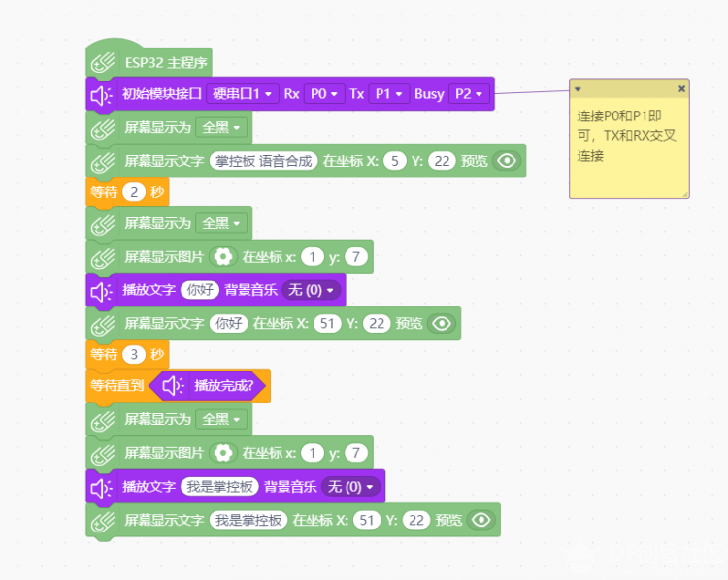
Task: Toggle preview eye on 我是掌控板 display block
Action: coord(481,520)
